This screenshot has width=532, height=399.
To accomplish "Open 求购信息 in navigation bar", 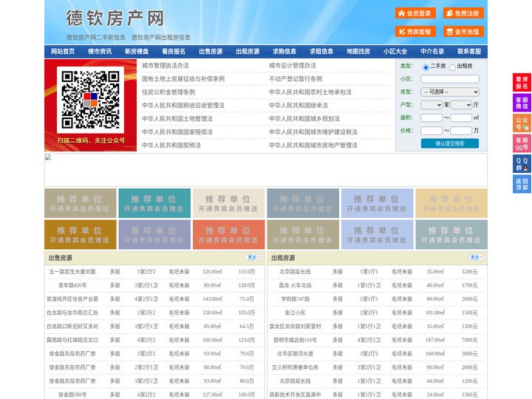I will click(284, 52).
